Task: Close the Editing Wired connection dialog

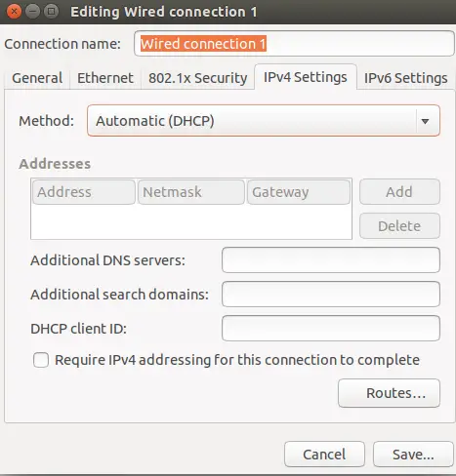Action: (x=14, y=12)
